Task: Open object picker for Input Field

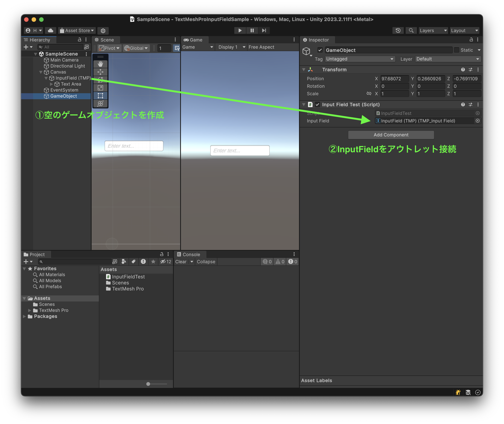Action: click(x=477, y=121)
